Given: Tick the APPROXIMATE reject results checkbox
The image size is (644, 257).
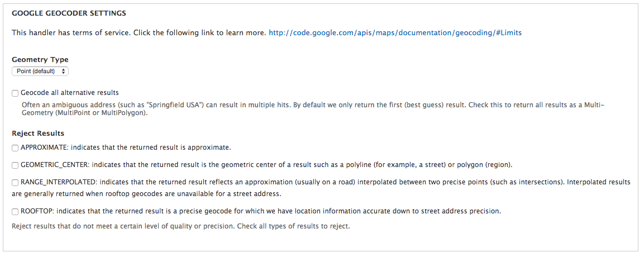Looking at the screenshot, I should pos(15,148).
